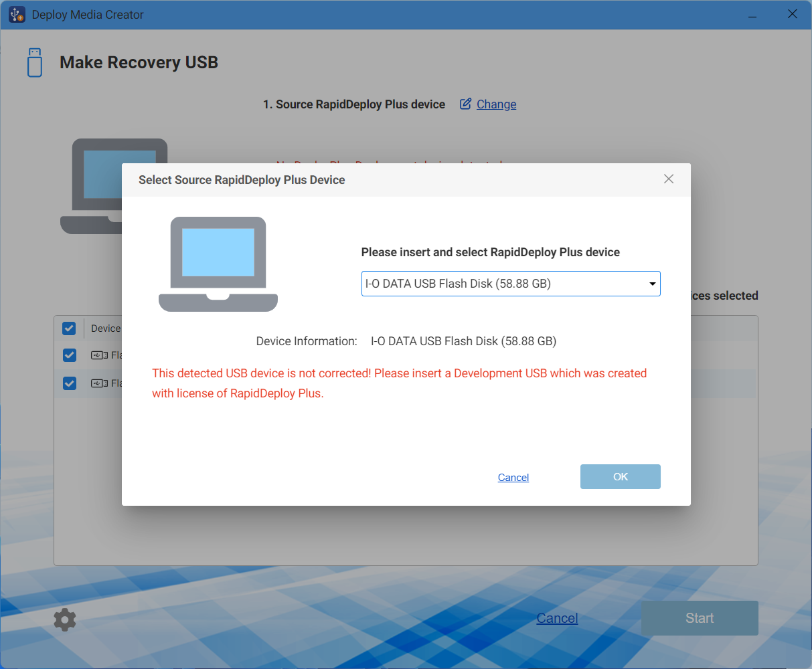Image resolution: width=812 pixels, height=669 pixels.
Task: Open the RapidDeploy Plus device dropdown
Action: tap(511, 284)
